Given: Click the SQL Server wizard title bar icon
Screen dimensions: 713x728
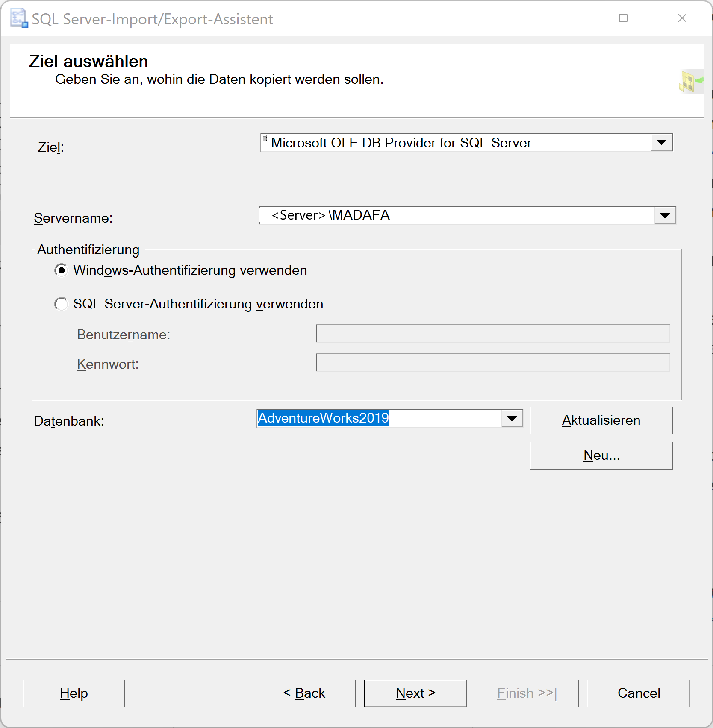Looking at the screenshot, I should coord(19,18).
